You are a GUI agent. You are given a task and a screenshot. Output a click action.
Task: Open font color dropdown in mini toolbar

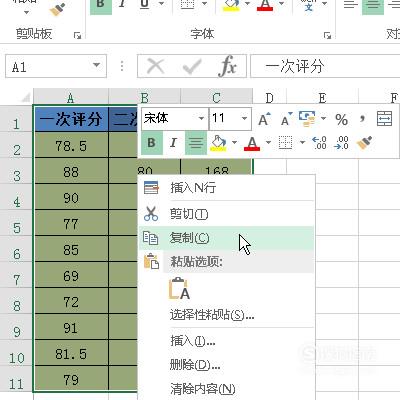[268, 143]
